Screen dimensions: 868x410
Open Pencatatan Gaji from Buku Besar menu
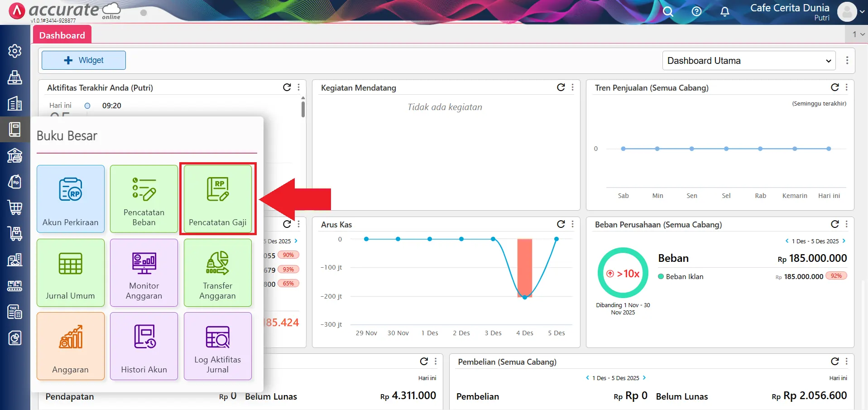[x=217, y=199]
